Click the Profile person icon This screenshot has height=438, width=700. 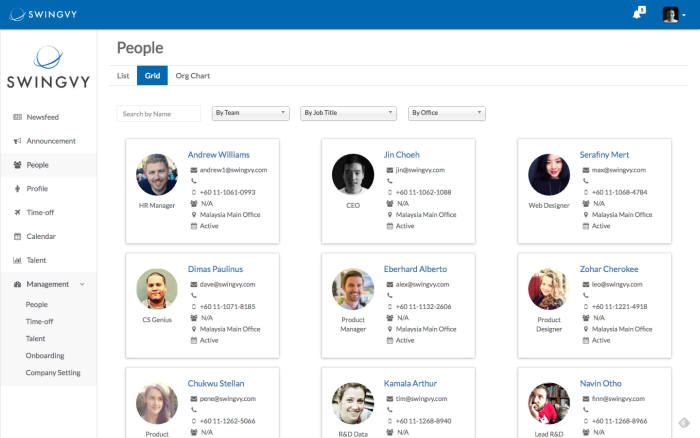[17, 188]
